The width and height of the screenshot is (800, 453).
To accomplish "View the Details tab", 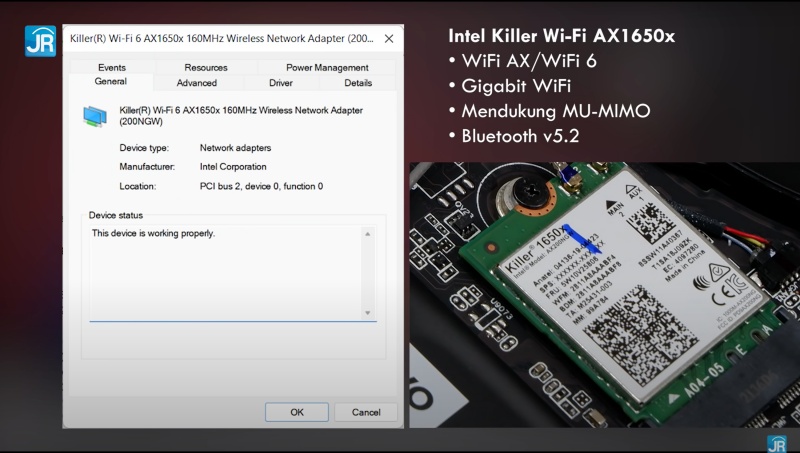I will [358, 83].
